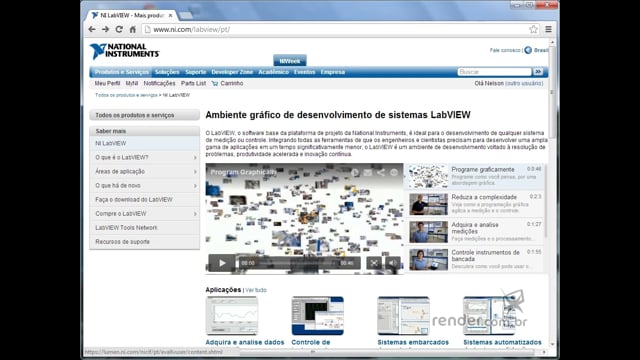The image size is (640, 360).
Task: Click the browser forward arrow
Action: click(105, 29)
